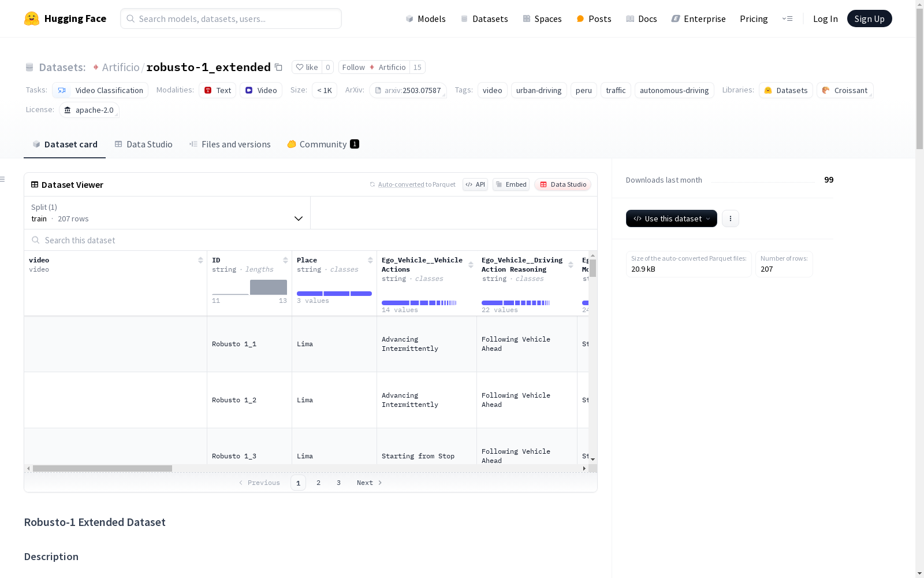The image size is (924, 578).
Task: Open the Community tab
Action: tap(323, 144)
